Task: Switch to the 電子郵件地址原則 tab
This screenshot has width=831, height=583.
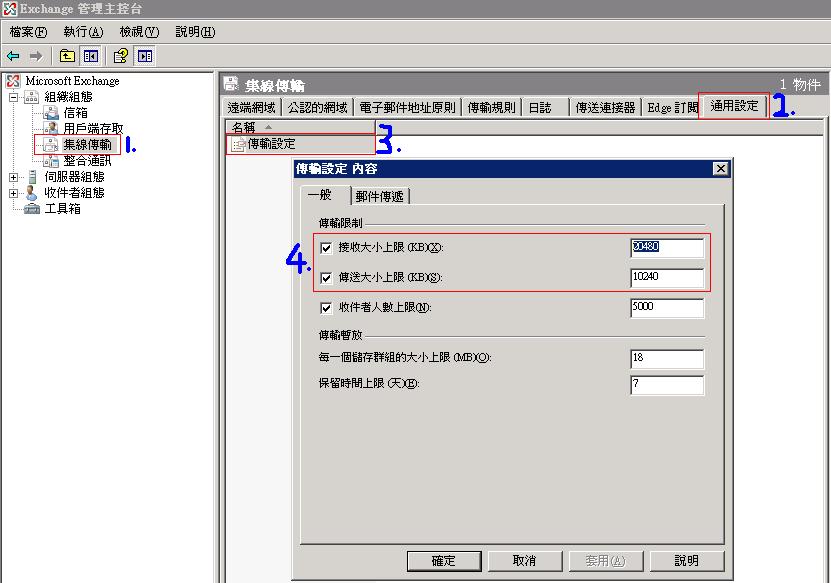Action: click(x=407, y=108)
